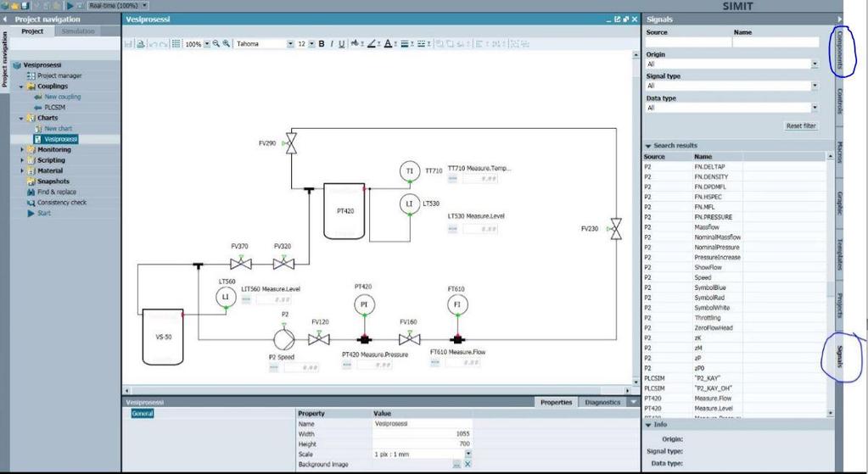Click the new project globe icon
Viewport: 868px width, 474px height.
[x=5, y=6]
